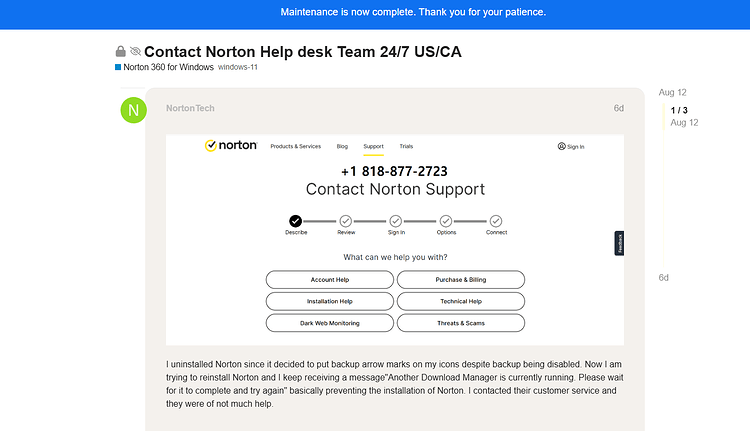The image size is (750, 431).
Task: Click the windows-11 tag
Action: pyautogui.click(x=238, y=67)
